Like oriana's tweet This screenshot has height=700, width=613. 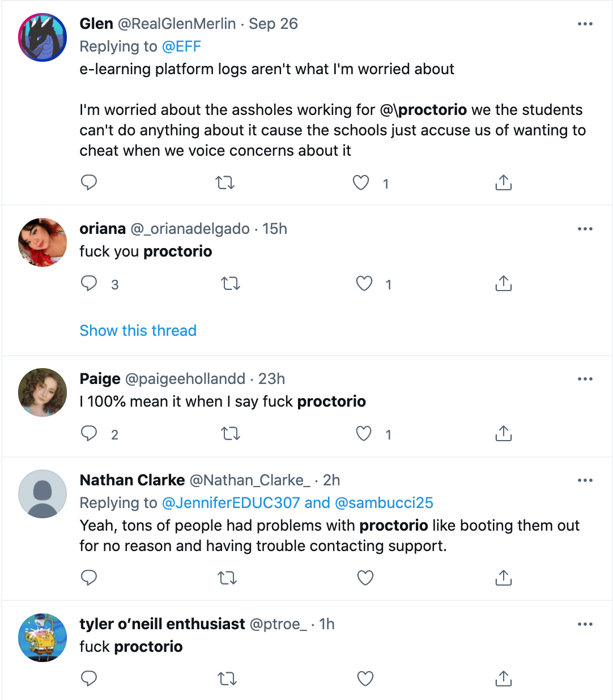pos(364,283)
